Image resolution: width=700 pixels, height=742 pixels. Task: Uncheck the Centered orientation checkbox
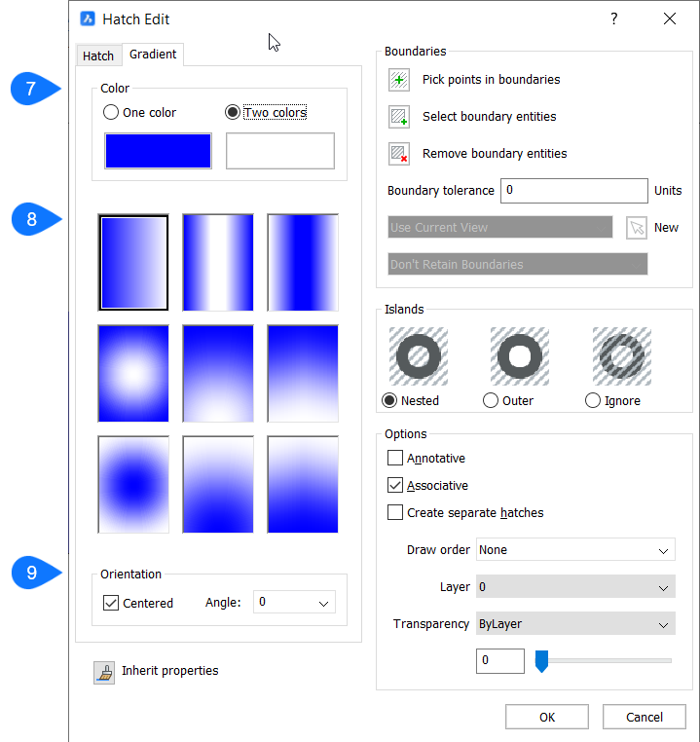pyautogui.click(x=111, y=603)
